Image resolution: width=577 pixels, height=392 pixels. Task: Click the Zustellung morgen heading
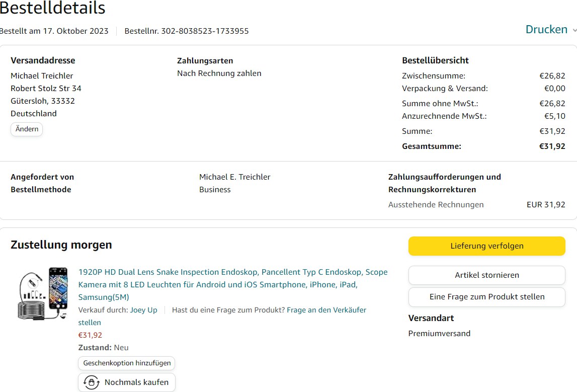coord(61,245)
